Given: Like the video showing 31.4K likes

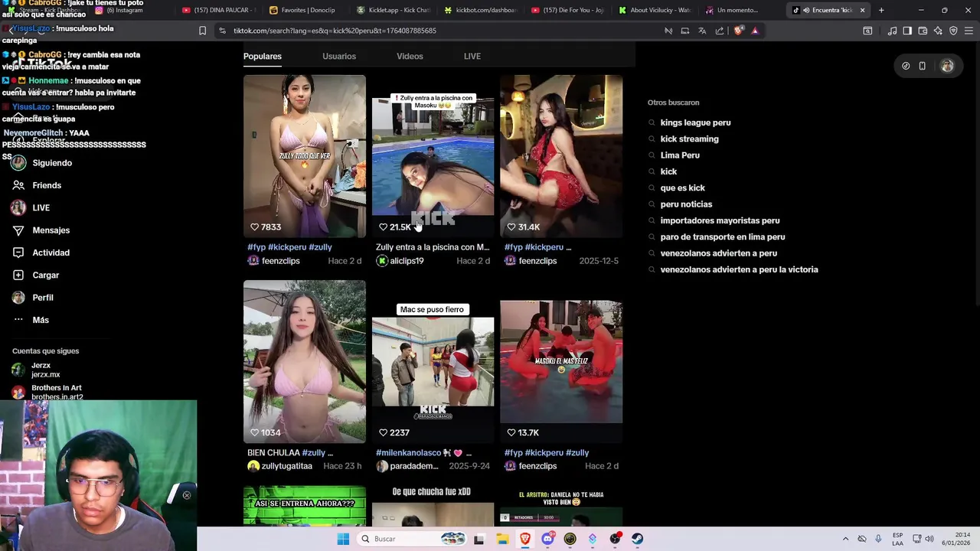Looking at the screenshot, I should [511, 227].
